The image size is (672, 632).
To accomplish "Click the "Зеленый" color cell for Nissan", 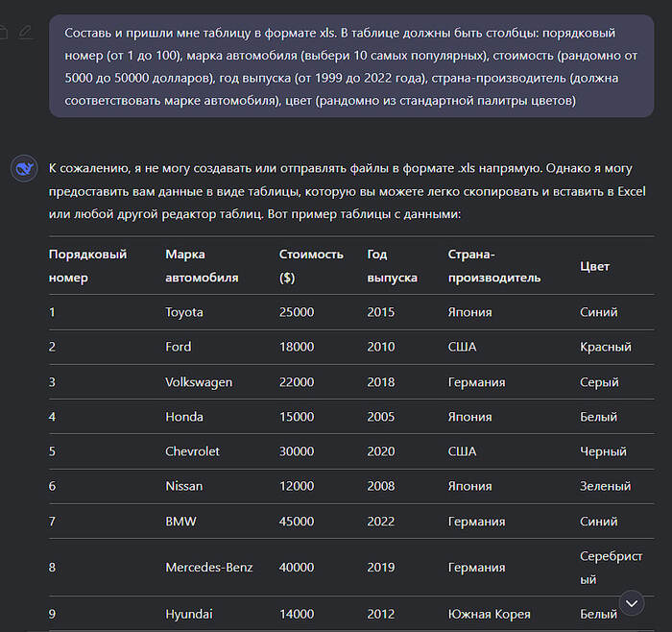I will (605, 486).
